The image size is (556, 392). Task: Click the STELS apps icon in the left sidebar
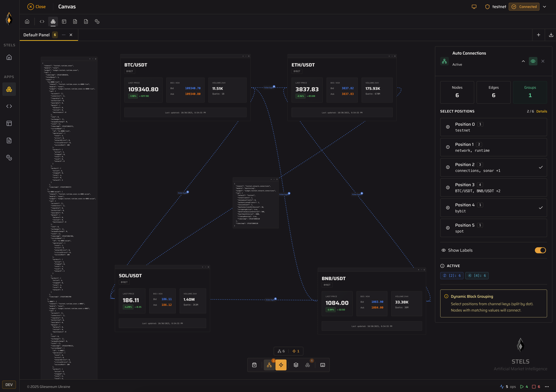coord(9,89)
